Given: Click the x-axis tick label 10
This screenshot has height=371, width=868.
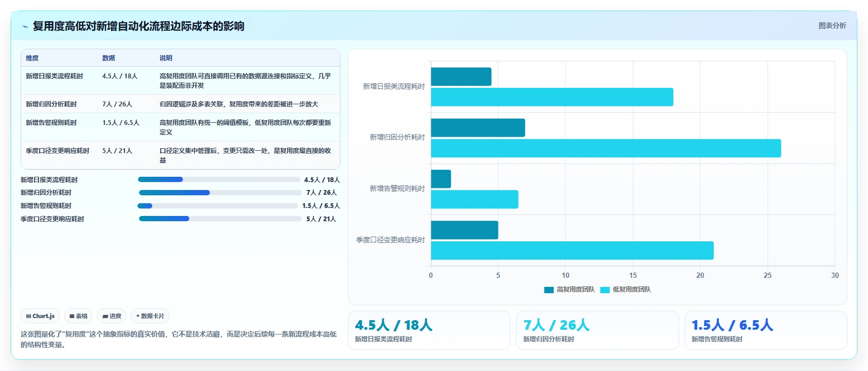Looking at the screenshot, I should [566, 275].
